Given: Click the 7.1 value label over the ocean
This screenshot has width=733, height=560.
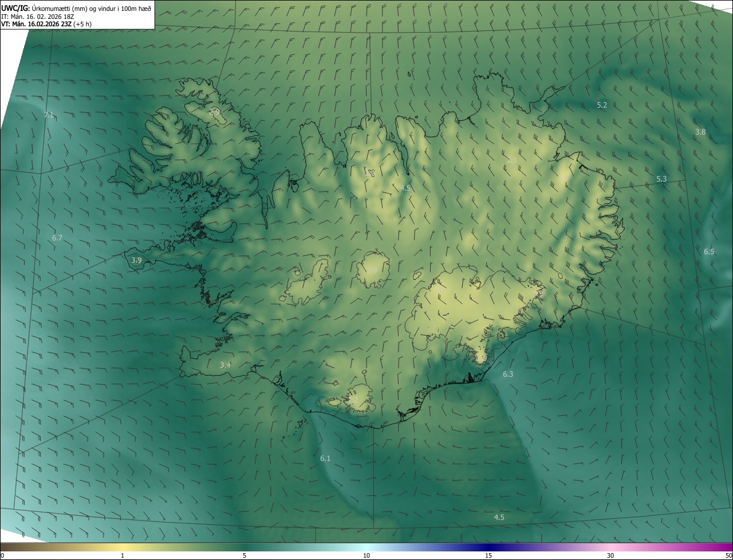Looking at the screenshot, I should click(x=49, y=115).
